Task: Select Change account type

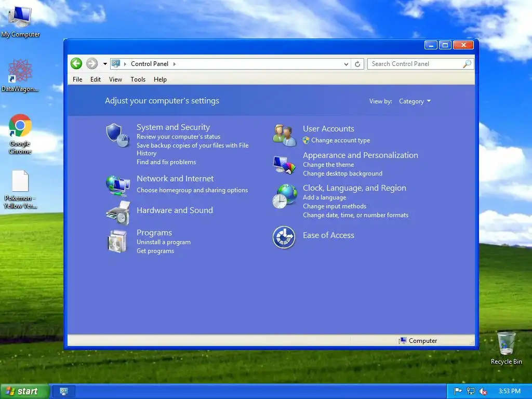Action: [x=340, y=140]
